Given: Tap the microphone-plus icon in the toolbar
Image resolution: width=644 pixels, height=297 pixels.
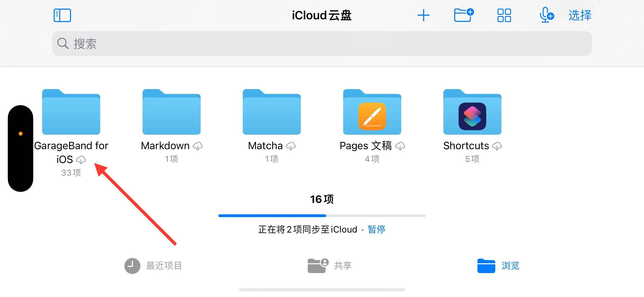Looking at the screenshot, I should (547, 15).
